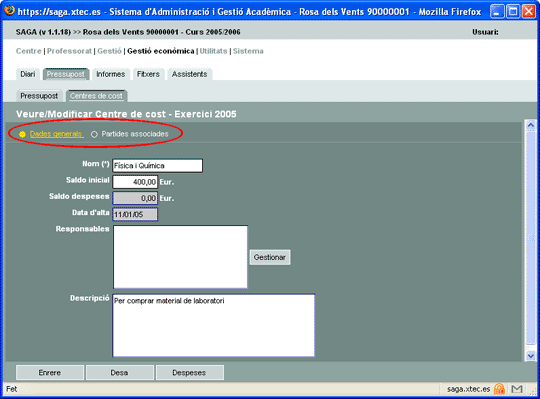Click the mail envelope icon in status bar
The image size is (540, 399).
[x=517, y=389]
